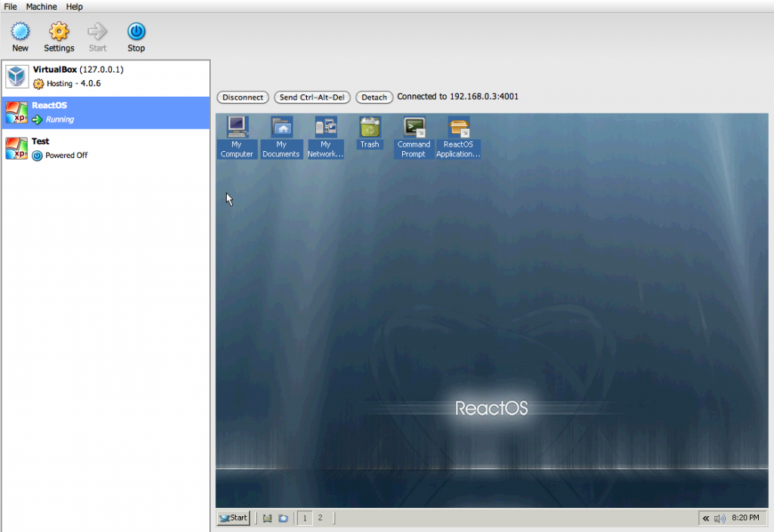Open the Machine menu
Image resolution: width=774 pixels, height=532 pixels.
pyautogui.click(x=42, y=6)
